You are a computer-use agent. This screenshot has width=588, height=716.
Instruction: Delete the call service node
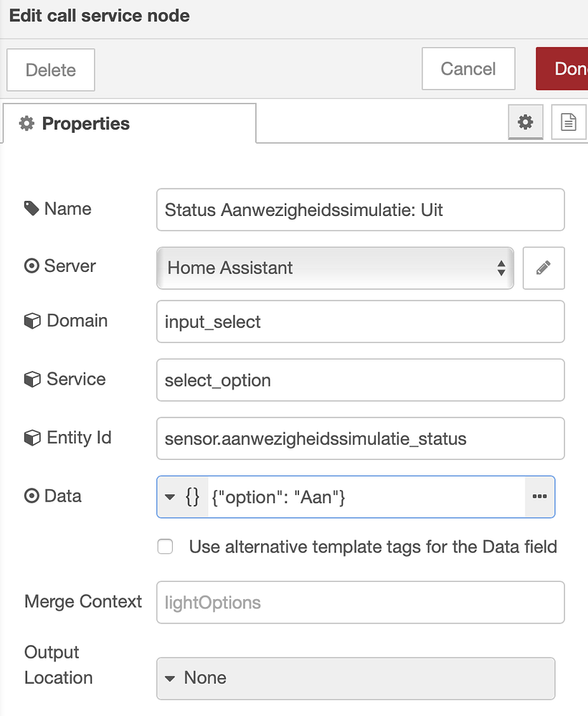pyautogui.click(x=50, y=69)
